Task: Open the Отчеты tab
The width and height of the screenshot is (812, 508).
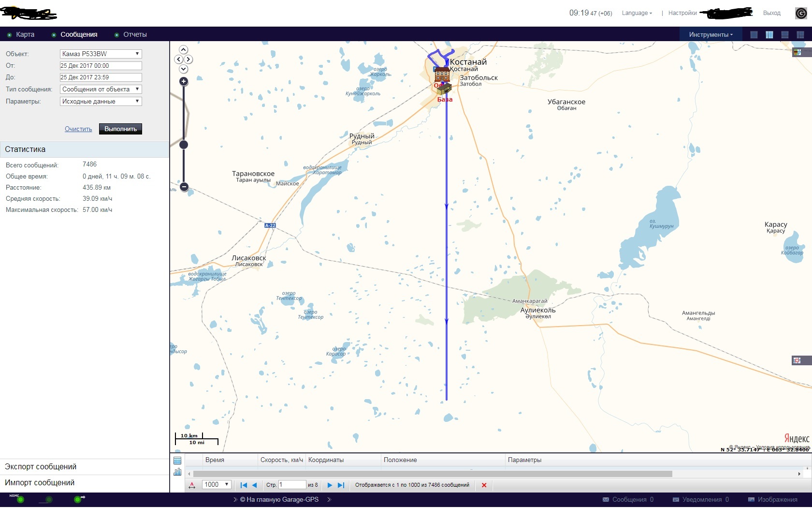Action: pos(135,35)
